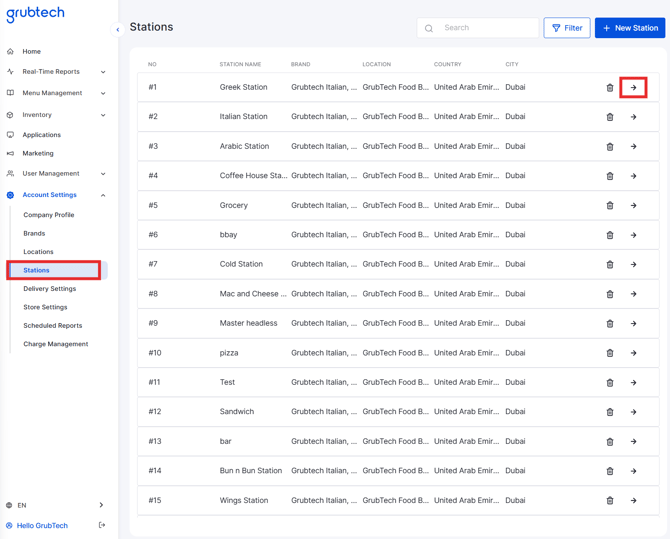This screenshot has width=670, height=539.
Task: Open Wings Station via arrow icon
Action: 633,501
